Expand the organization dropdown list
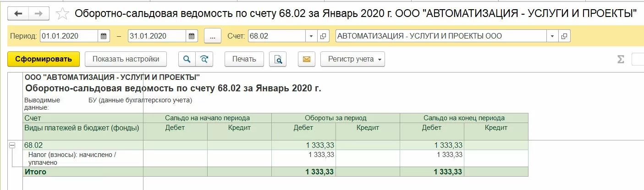Screen dimensions: 644x190 tap(552, 36)
